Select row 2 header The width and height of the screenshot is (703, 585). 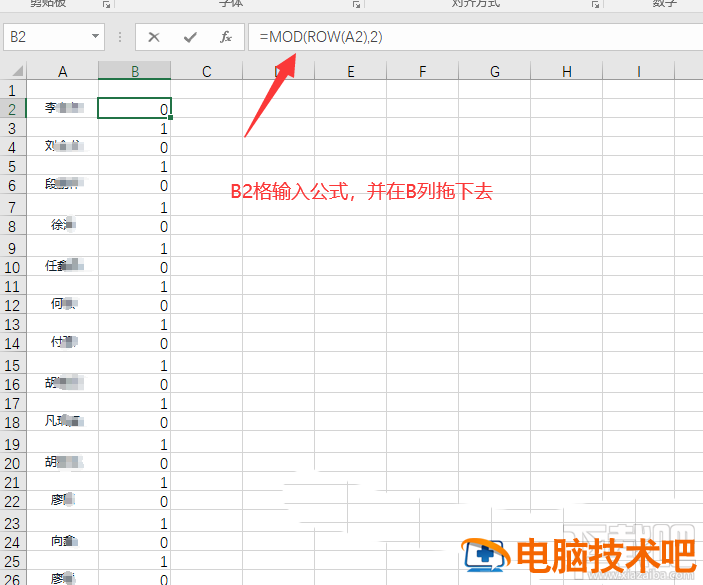13,109
